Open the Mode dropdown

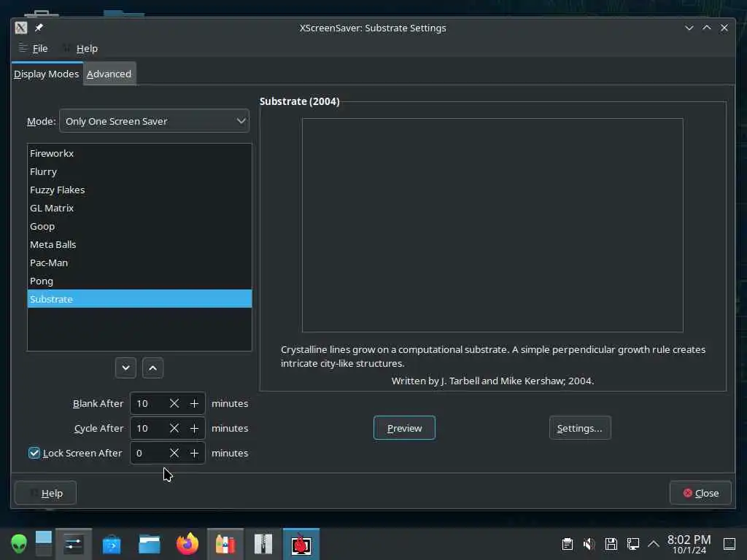tap(154, 121)
